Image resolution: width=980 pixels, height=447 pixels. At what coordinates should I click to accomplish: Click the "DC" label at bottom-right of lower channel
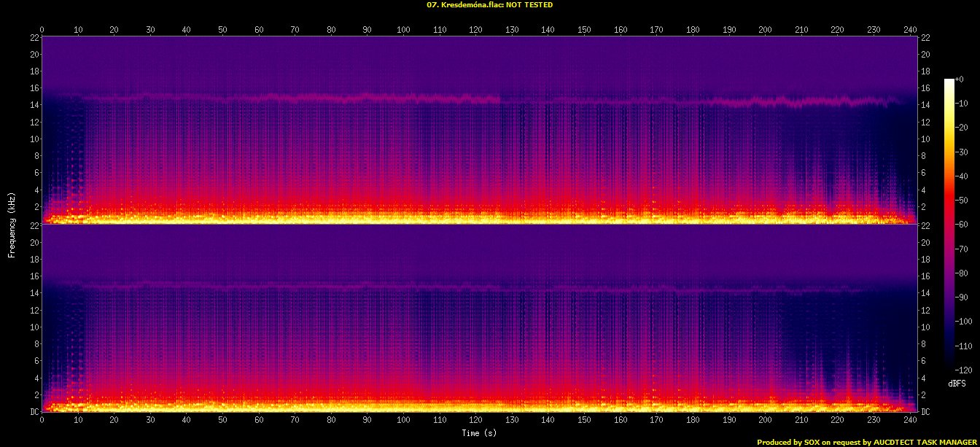click(x=925, y=412)
